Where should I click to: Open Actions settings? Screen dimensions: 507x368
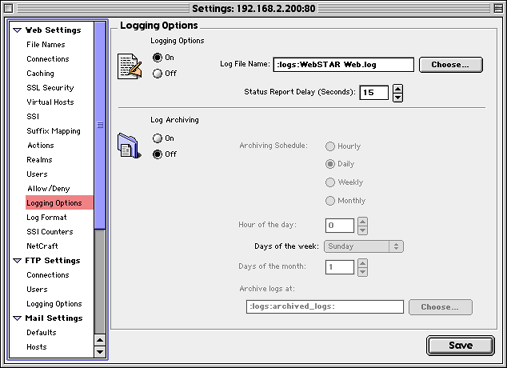coord(41,145)
